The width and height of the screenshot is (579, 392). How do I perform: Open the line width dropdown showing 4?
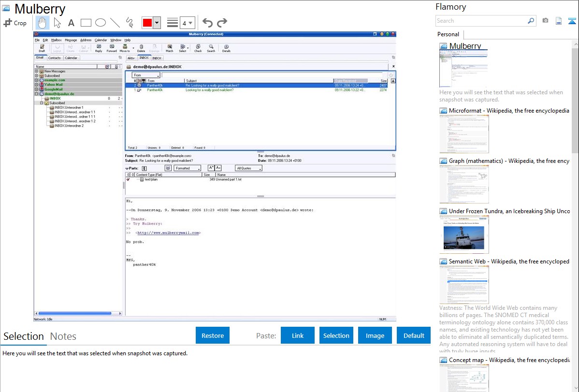click(x=188, y=23)
